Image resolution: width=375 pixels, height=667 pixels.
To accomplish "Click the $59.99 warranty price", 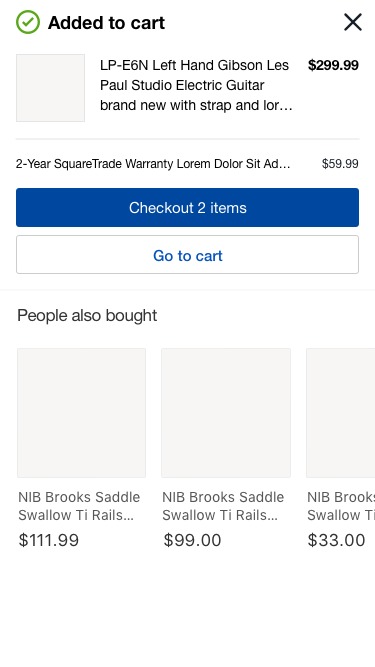I will click(340, 164).
